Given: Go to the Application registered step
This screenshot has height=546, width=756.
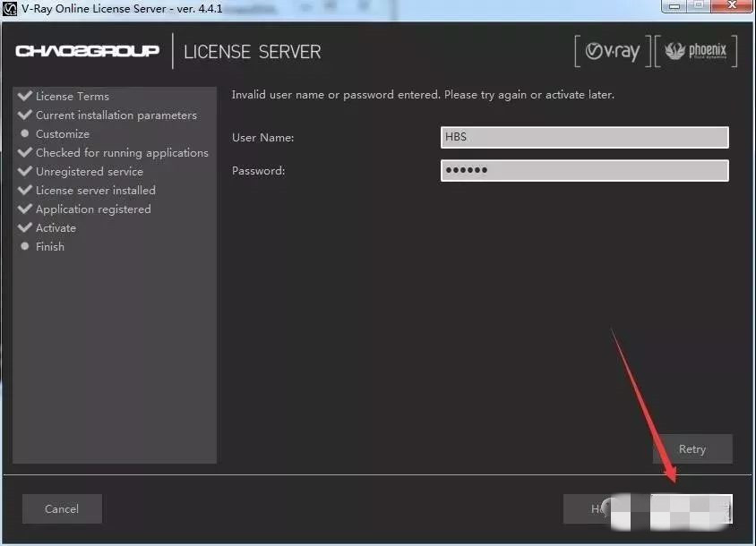Looking at the screenshot, I should click(x=93, y=209).
